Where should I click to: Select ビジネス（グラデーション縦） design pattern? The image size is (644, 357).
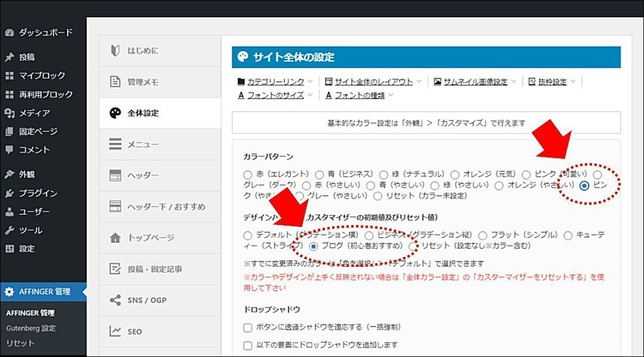pyautogui.click(x=369, y=236)
